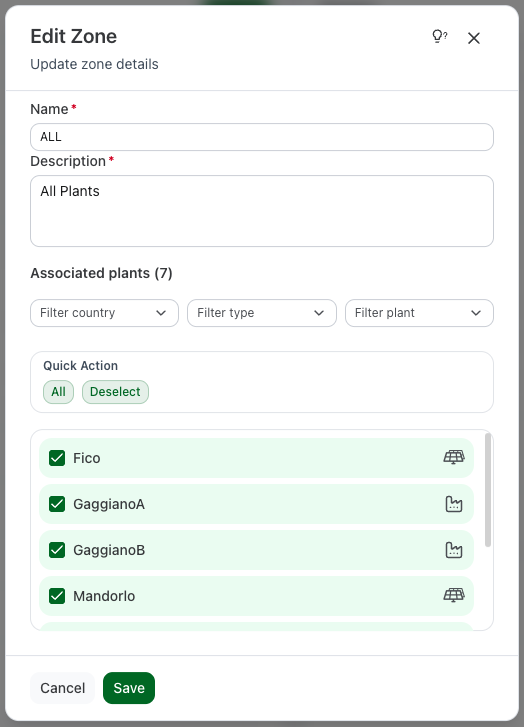Viewport: 524px width, 727px height.
Task: Select All in Quick Action
Action: [x=58, y=392]
